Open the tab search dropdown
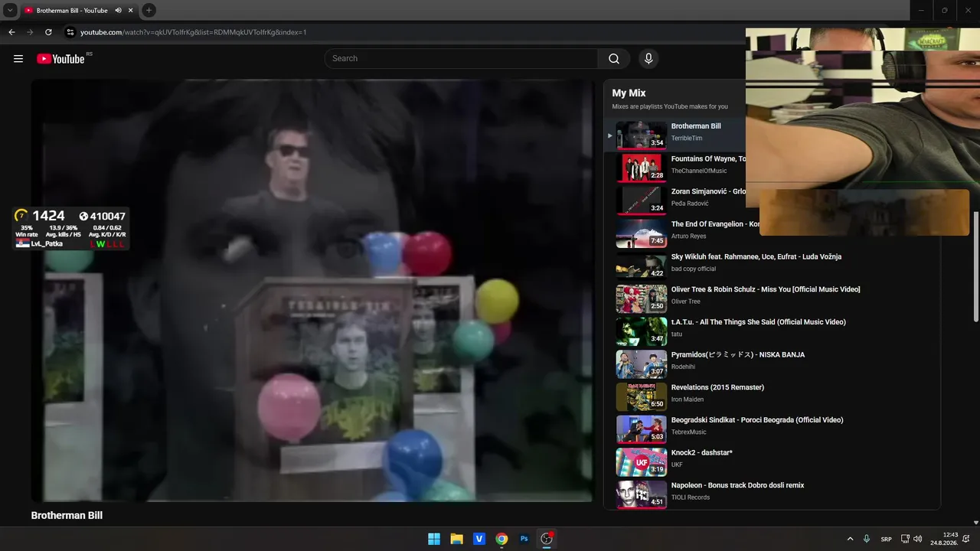Viewport: 980px width, 551px height. click(11, 11)
